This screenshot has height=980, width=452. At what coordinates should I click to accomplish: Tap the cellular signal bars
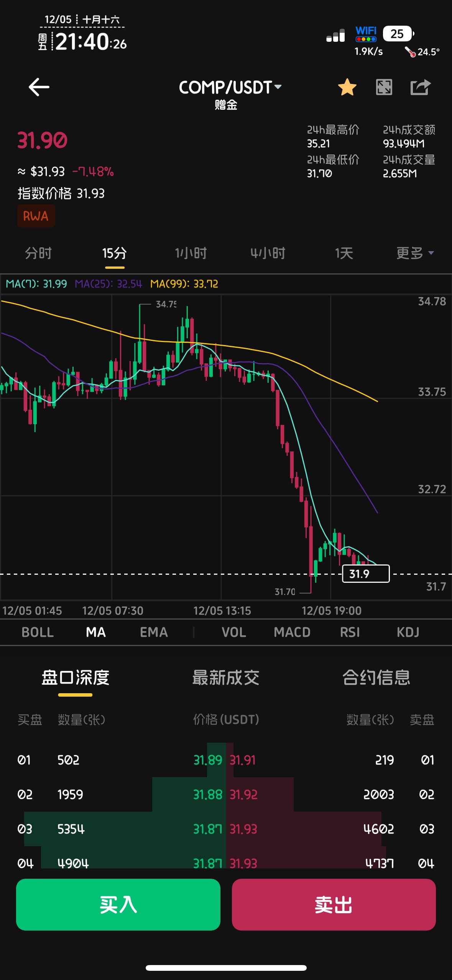(335, 35)
